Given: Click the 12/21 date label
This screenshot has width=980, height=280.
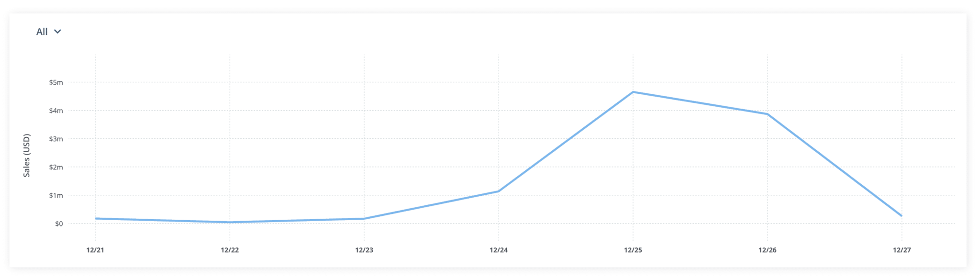Looking at the screenshot, I should coord(95,250).
